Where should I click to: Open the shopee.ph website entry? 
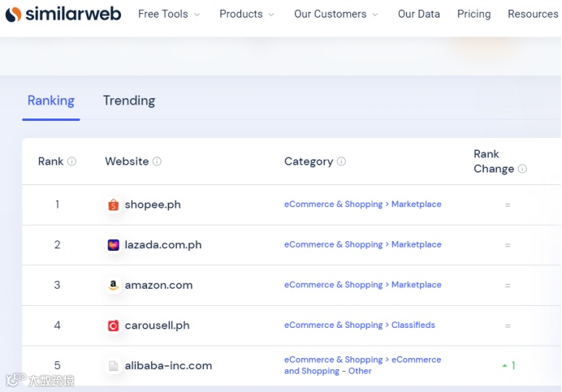153,205
